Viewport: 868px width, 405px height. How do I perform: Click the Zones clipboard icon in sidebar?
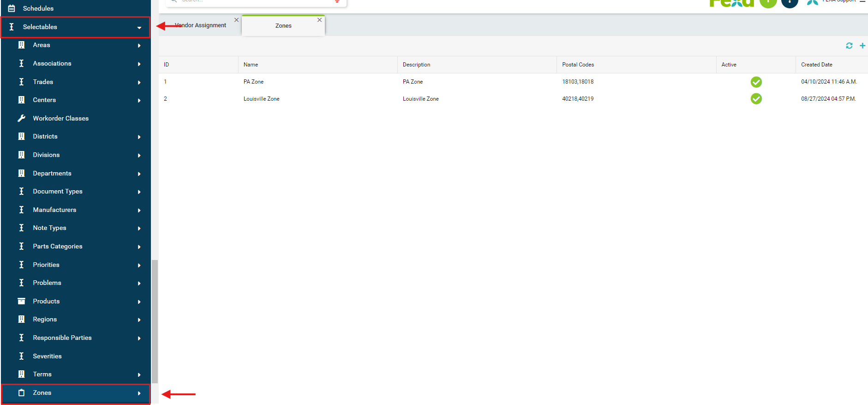[x=21, y=393]
